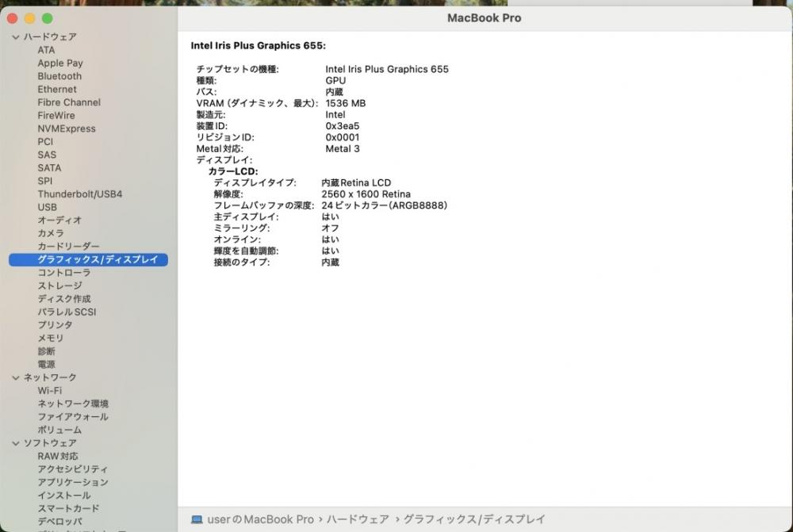Click the MacBook Pro window title
This screenshot has height=532, width=793.
[484, 18]
